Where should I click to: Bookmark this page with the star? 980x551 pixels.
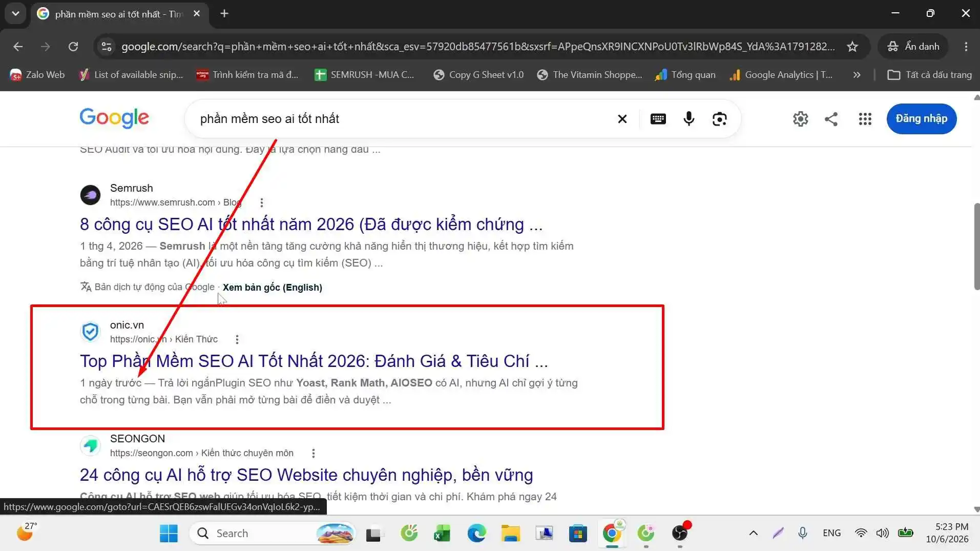852,47
